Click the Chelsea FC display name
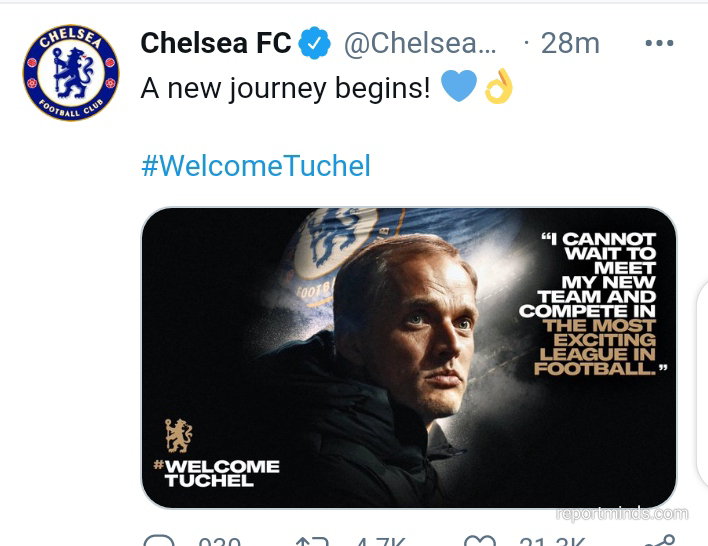Screen dimensions: 708x546 [216, 43]
